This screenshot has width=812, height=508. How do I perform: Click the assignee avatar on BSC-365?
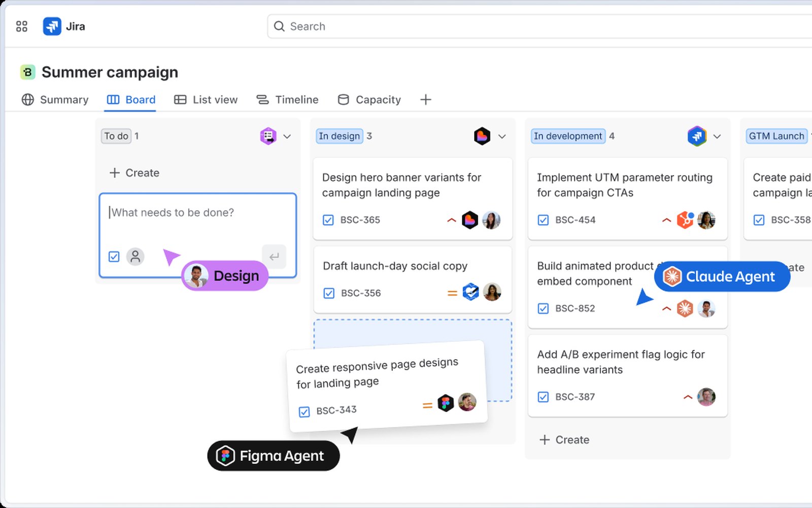[x=491, y=220]
